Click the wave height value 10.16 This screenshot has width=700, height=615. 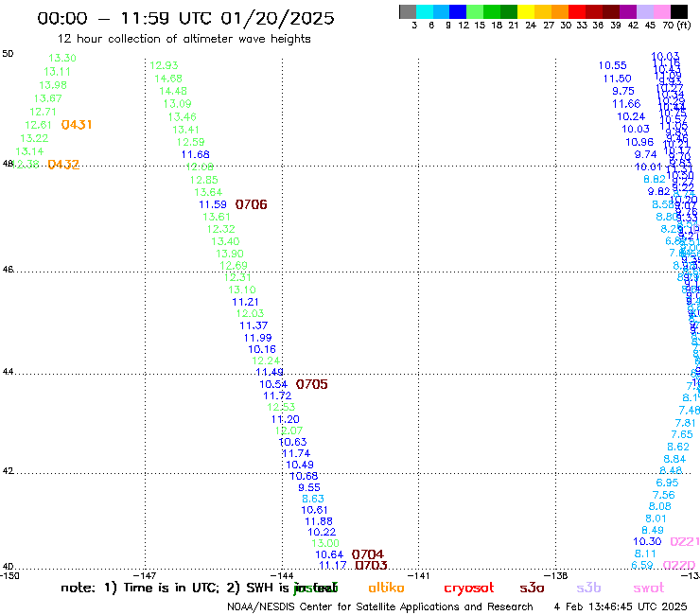262,349
